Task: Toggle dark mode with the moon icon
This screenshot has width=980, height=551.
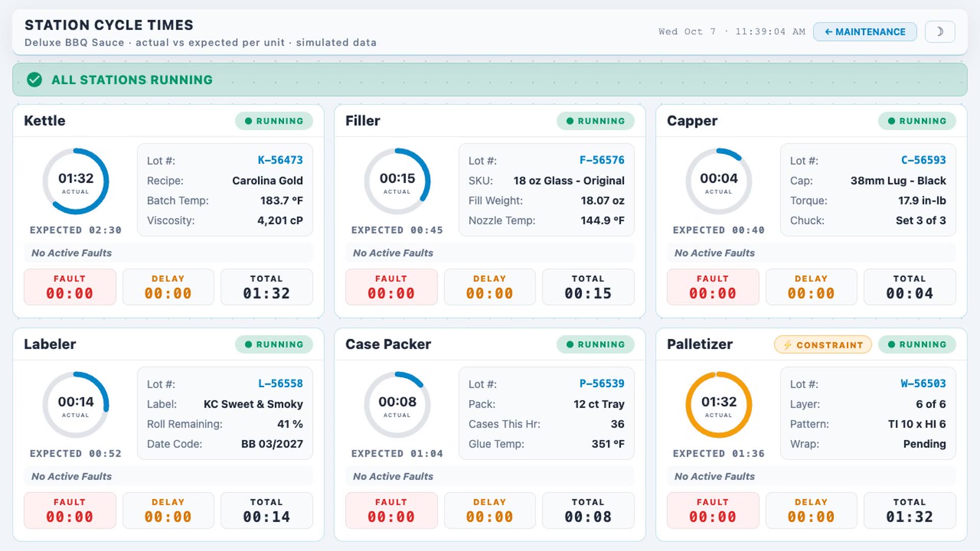Action: pos(940,32)
